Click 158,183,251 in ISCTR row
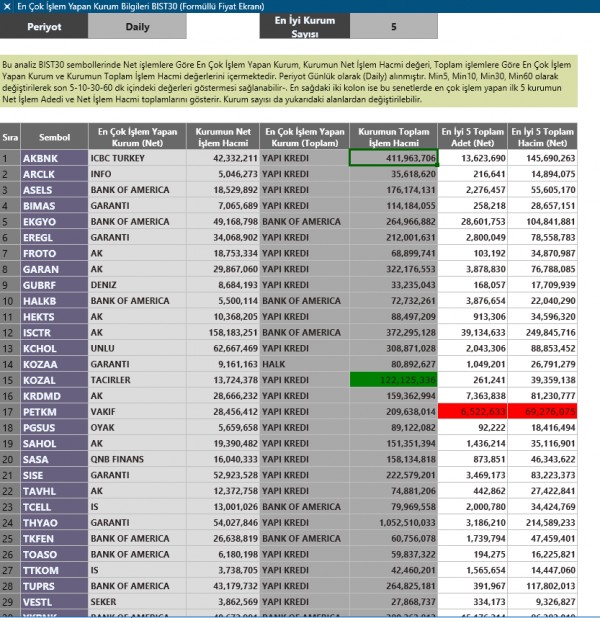Viewport: 600px width, 618px height. point(223,332)
